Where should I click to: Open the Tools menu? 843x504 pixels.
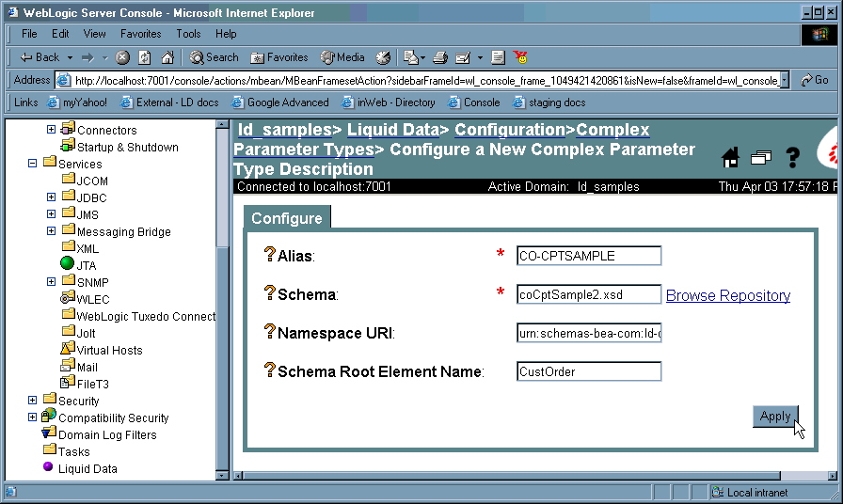188,34
